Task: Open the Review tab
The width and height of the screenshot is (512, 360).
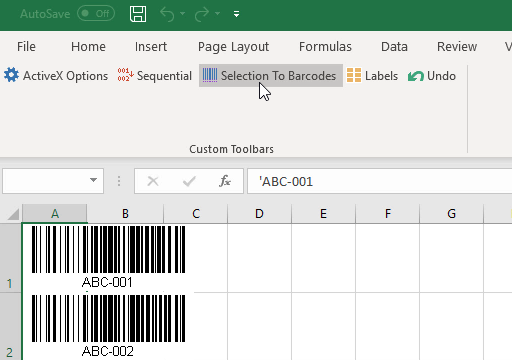Action: (457, 47)
